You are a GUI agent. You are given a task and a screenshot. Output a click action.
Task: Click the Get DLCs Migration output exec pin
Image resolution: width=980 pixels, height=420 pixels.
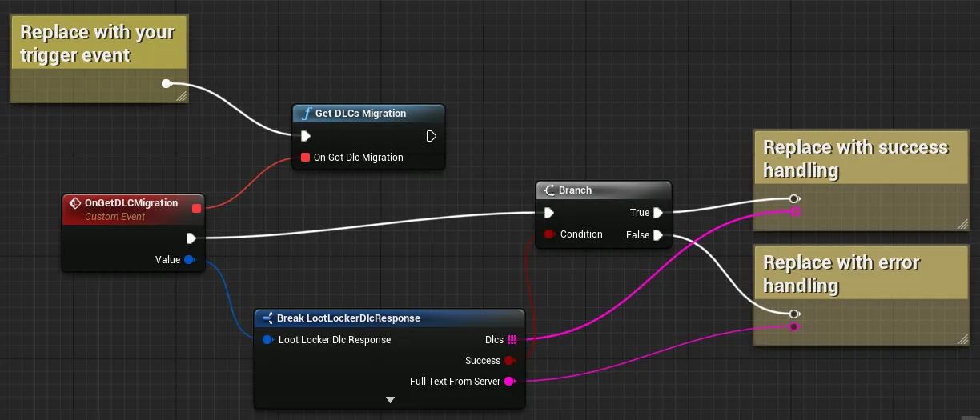(x=432, y=136)
